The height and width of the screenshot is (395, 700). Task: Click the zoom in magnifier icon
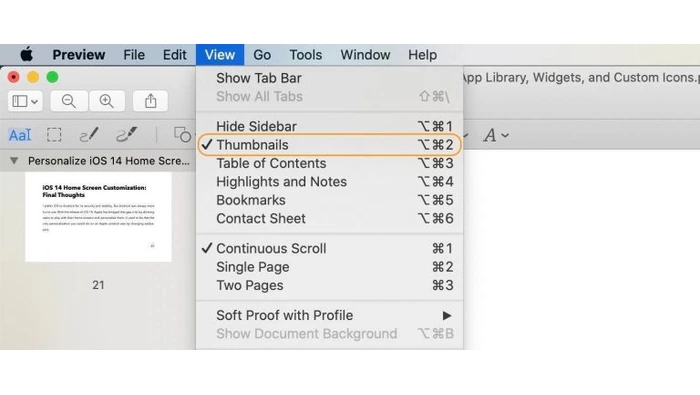pos(107,101)
